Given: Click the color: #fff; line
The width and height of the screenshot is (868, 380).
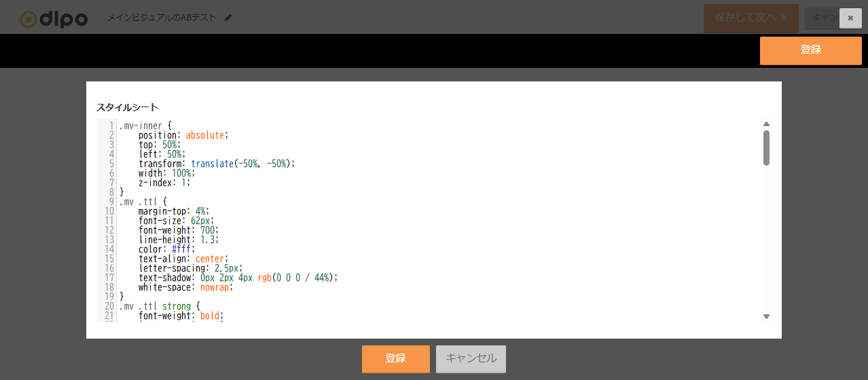Looking at the screenshot, I should pos(166,249).
